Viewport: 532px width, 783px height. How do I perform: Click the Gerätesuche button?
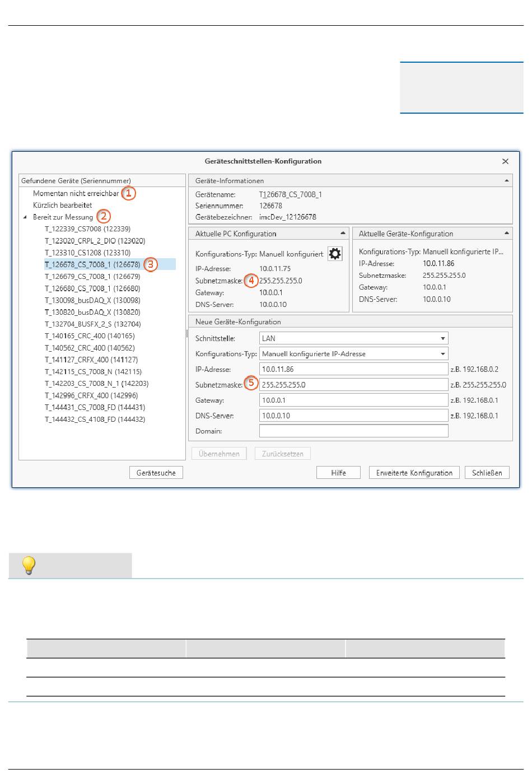[156, 473]
